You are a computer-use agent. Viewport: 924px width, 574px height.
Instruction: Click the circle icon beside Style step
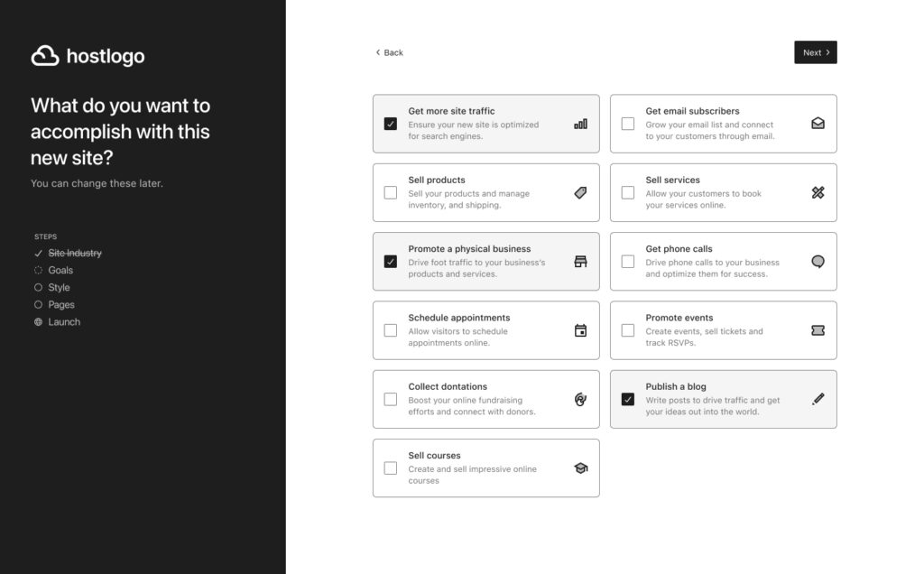38,288
